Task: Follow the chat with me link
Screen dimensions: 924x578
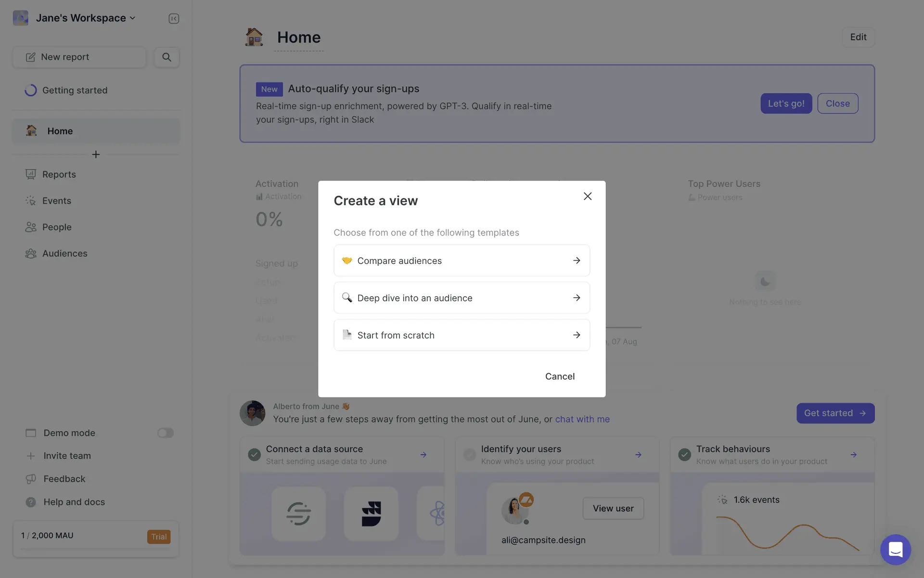Action: (x=582, y=419)
